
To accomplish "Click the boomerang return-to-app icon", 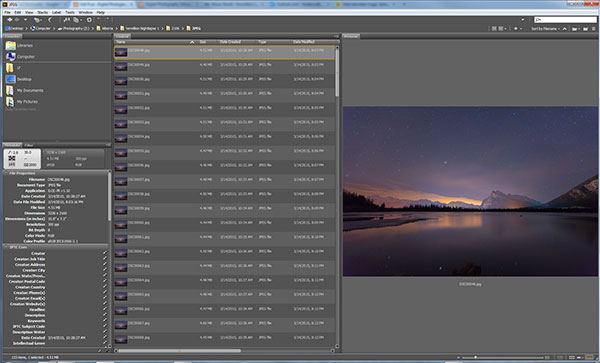I will pyautogui.click(x=50, y=20).
